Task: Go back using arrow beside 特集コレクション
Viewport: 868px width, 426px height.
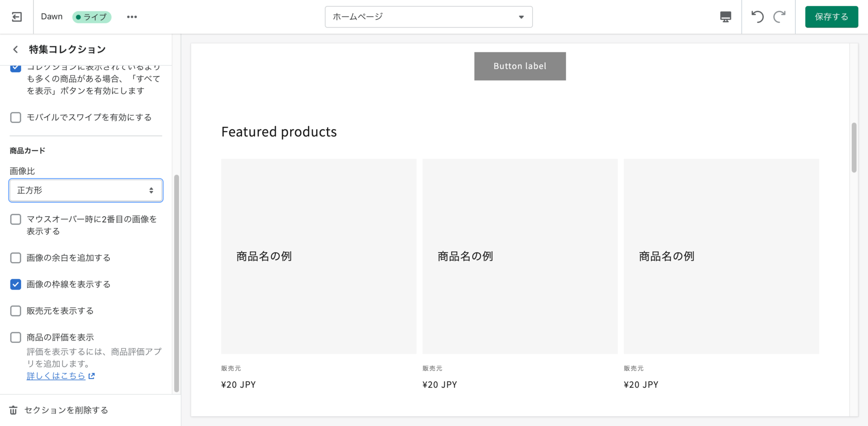Action: pos(15,49)
